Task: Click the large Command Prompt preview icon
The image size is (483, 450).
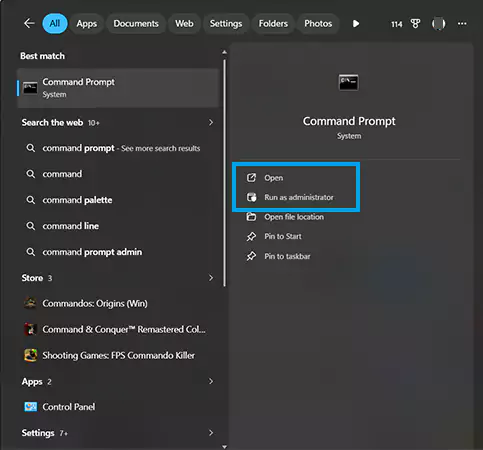Action: coord(349,82)
